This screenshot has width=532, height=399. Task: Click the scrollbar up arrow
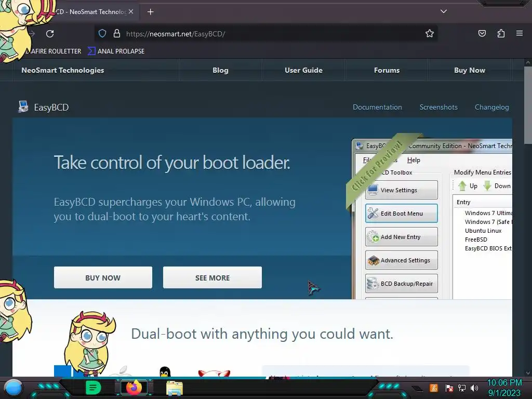click(528, 62)
